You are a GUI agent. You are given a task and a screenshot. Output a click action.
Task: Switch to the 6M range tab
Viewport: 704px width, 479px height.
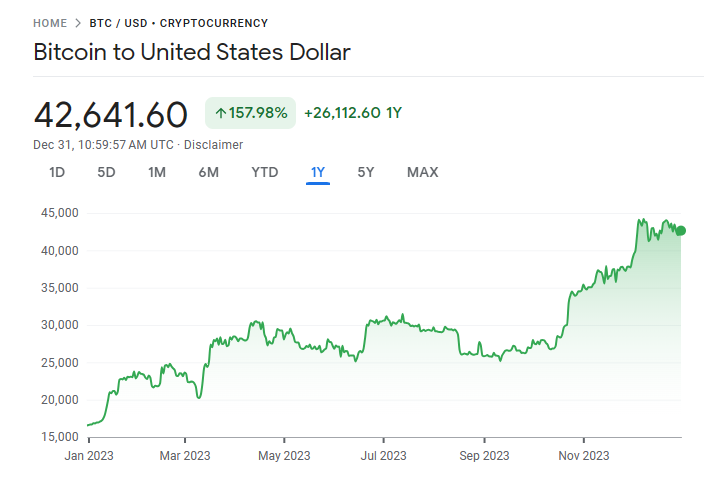pos(208,172)
